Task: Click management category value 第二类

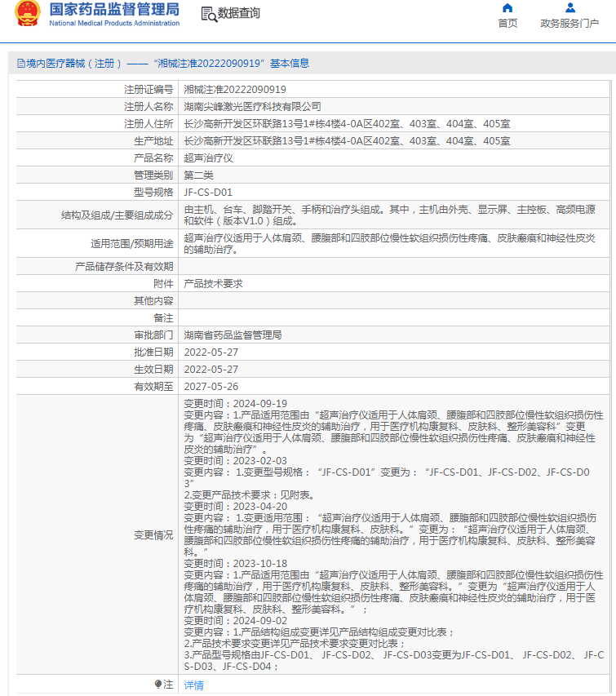Action: [x=198, y=175]
